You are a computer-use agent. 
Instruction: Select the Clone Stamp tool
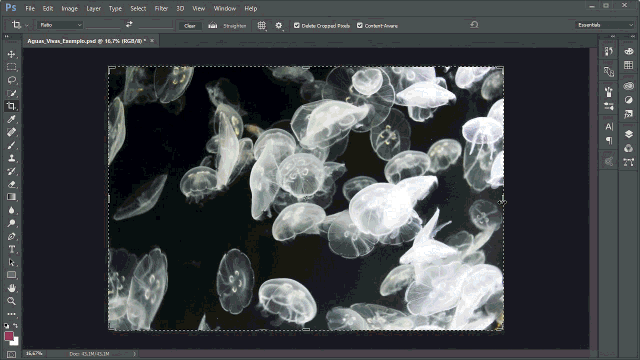pyautogui.click(x=11, y=158)
